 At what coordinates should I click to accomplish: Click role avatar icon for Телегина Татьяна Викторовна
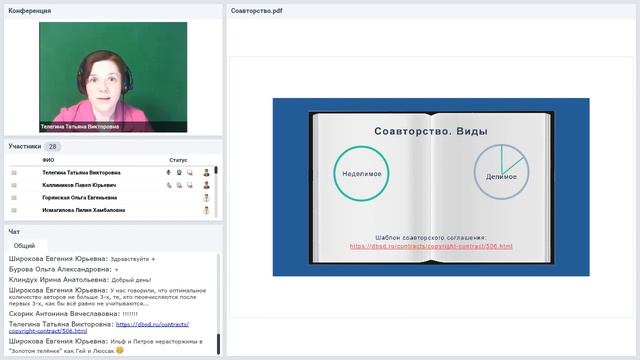pos(207,173)
